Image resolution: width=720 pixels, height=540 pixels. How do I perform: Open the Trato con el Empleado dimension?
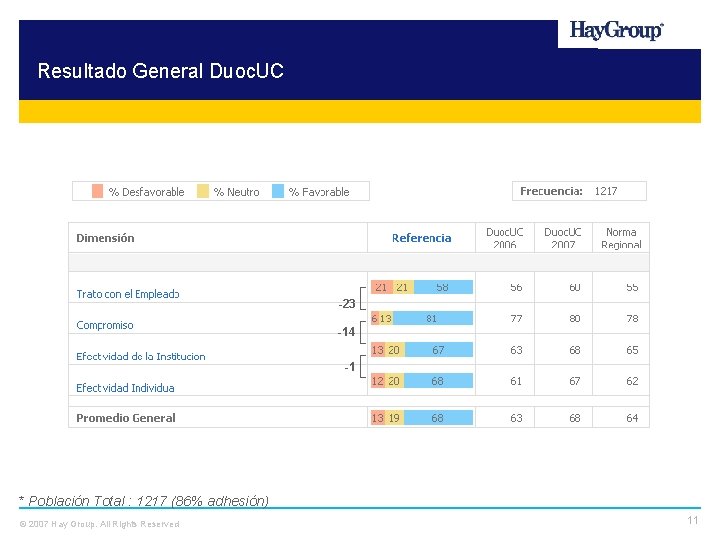pos(128,294)
